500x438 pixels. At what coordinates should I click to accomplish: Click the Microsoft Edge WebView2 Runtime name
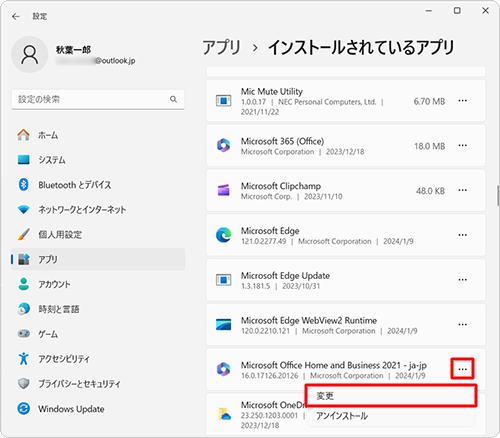309,320
